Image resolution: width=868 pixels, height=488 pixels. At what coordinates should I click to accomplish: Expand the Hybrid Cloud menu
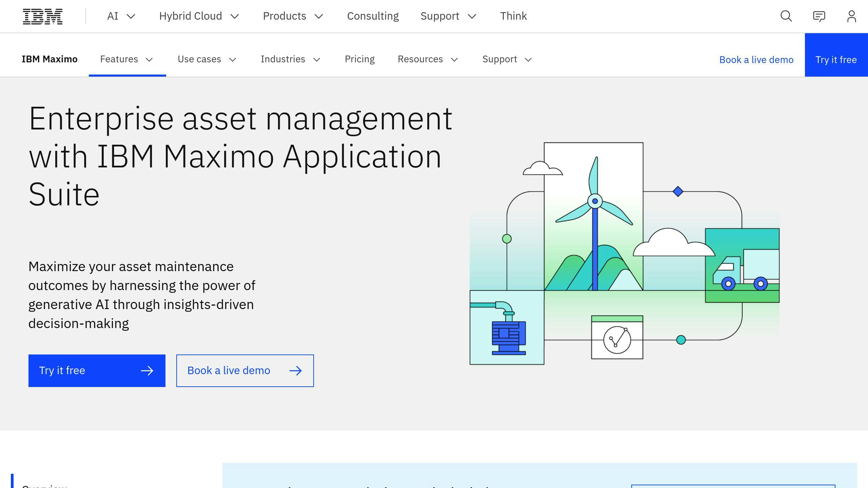point(199,16)
